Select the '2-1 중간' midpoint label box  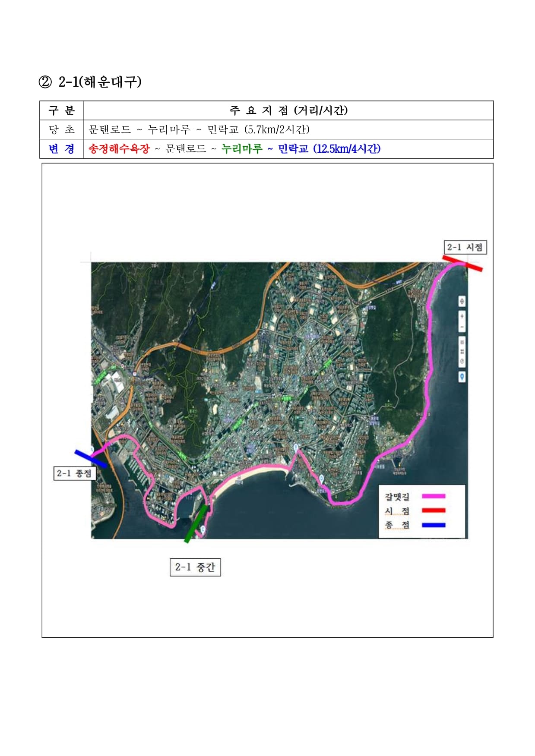point(195,567)
